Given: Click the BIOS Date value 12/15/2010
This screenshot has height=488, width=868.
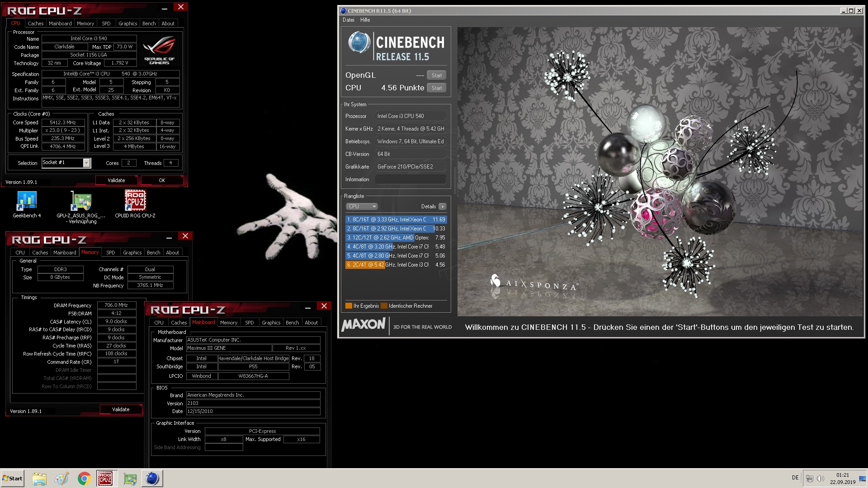Looking at the screenshot, I should coord(253,412).
